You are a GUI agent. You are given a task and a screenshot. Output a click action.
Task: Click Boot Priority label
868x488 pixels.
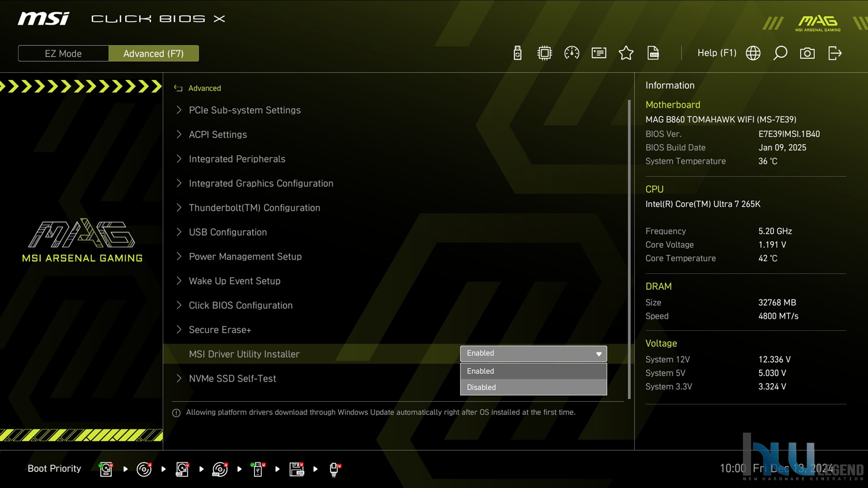54,468
